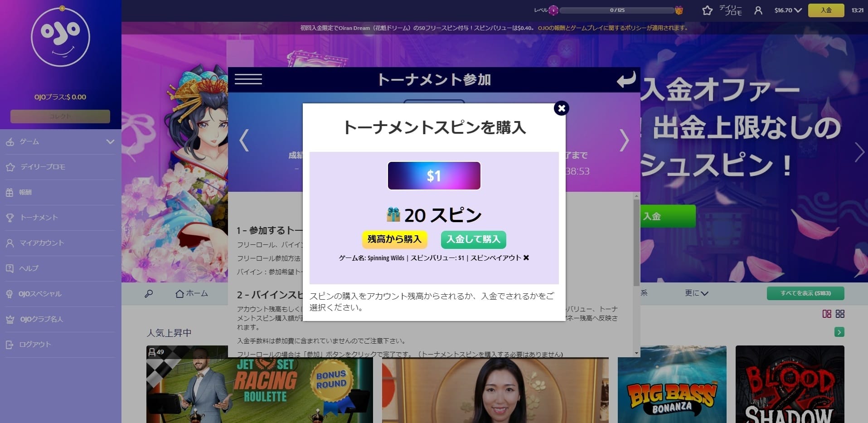Image resolution: width=868 pixels, height=423 pixels.
Task: Toggle the four-tile grid view icon
Action: [839, 313]
